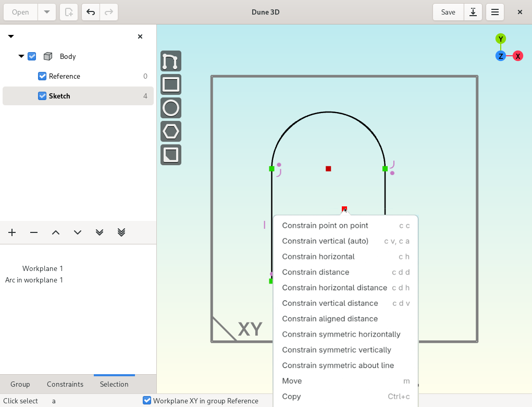Open the hamburger main menu
This screenshot has width=532, height=407.
tap(494, 12)
